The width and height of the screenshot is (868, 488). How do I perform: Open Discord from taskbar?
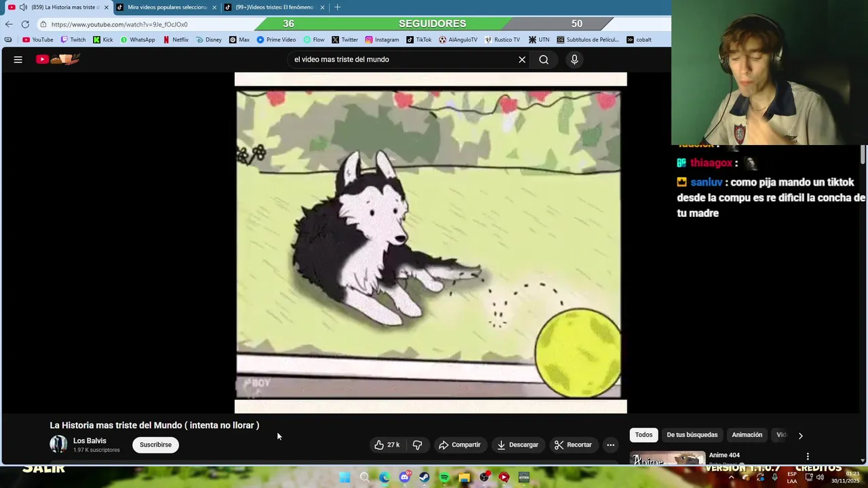(x=405, y=477)
